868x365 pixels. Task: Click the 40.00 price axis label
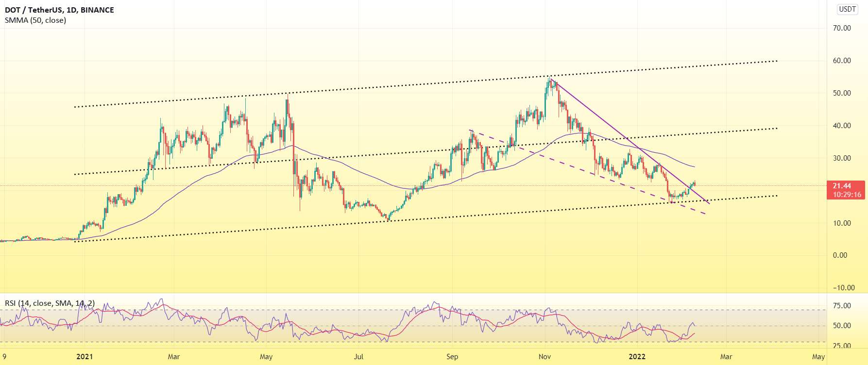[x=842, y=126]
